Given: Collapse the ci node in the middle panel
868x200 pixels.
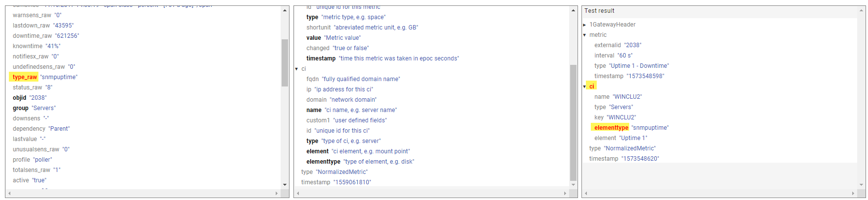Looking at the screenshot, I should [296, 69].
